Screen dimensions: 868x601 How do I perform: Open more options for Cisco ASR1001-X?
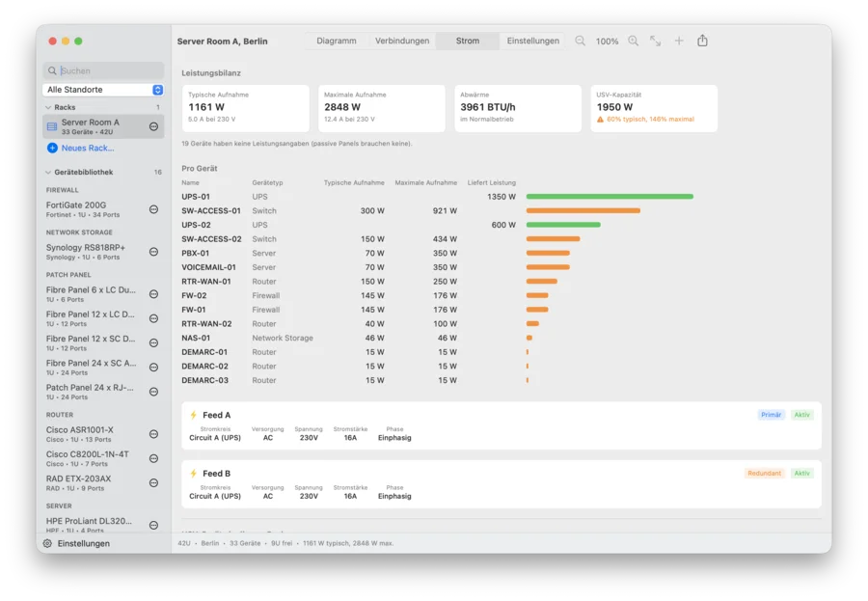(x=154, y=434)
